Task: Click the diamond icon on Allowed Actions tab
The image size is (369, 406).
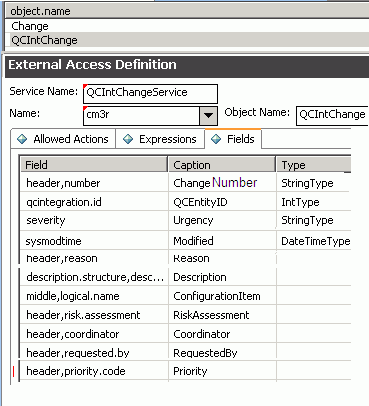Action: pos(22,139)
